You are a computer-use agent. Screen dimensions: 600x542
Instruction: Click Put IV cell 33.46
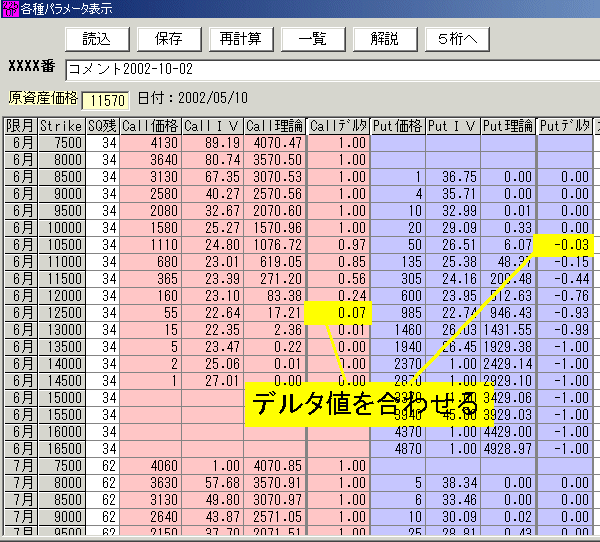[x=453, y=500]
